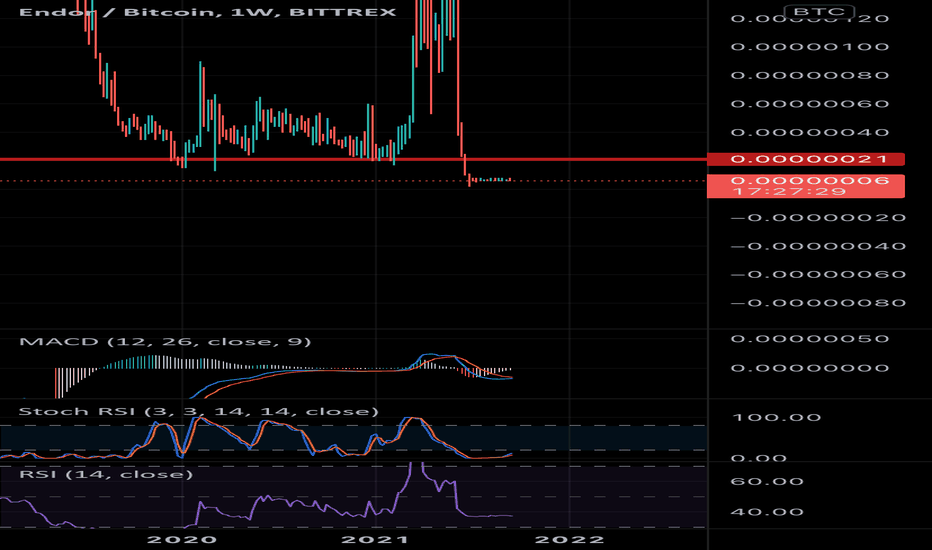Click the Stoch RSI 0.00 scale label
The image size is (932, 550).
[x=758, y=458]
